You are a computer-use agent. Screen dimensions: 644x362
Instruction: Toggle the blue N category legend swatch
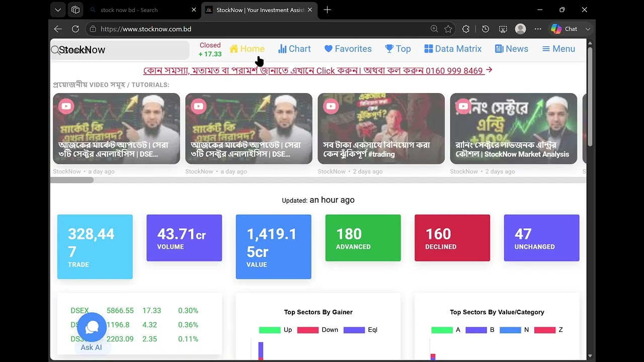tap(510, 330)
